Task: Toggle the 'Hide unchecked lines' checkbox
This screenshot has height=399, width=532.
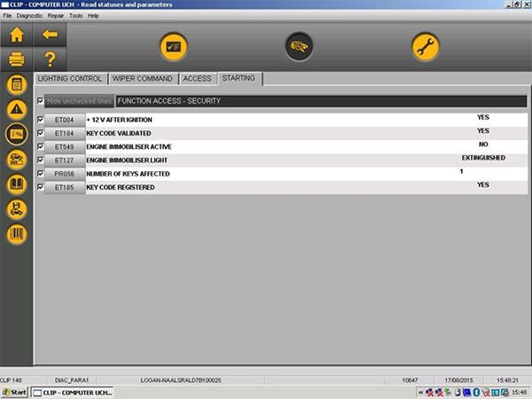Action: (40, 101)
